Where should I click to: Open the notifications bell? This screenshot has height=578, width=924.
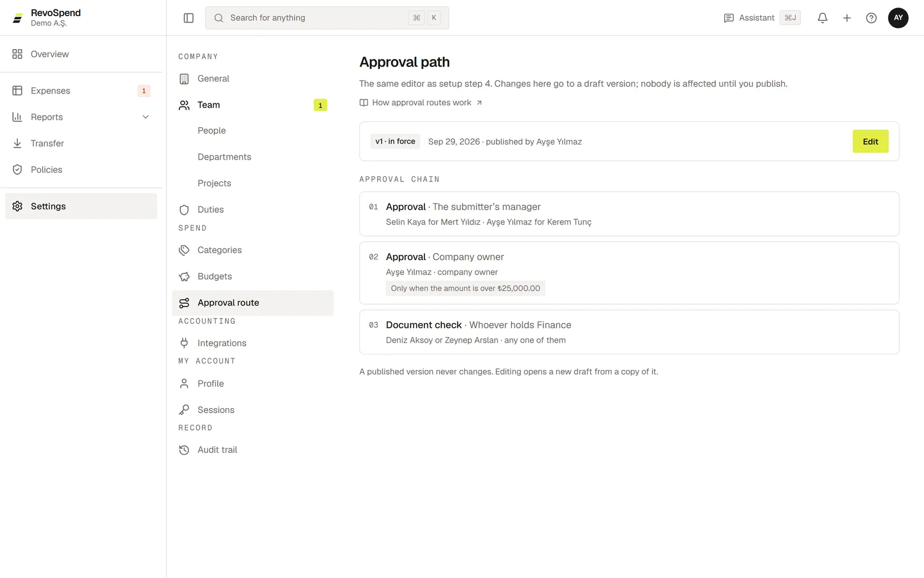pyautogui.click(x=822, y=18)
